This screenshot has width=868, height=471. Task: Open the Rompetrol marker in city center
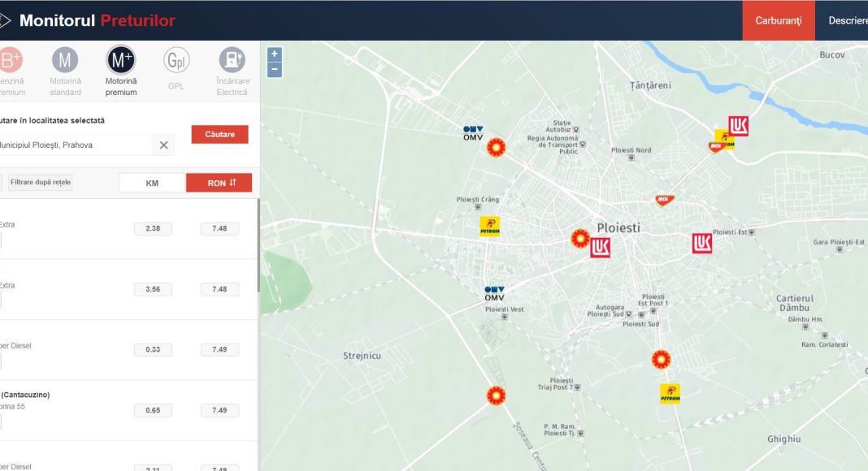pyautogui.click(x=580, y=238)
